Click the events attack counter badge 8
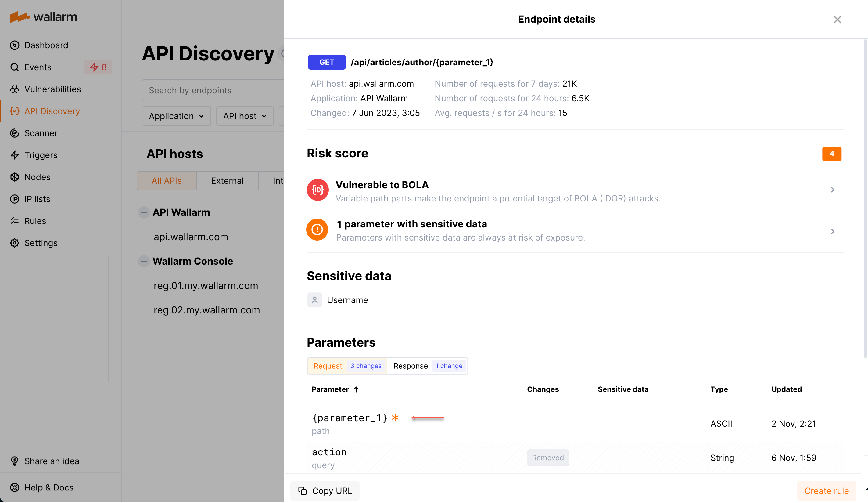This screenshot has width=868, height=503. [x=98, y=67]
